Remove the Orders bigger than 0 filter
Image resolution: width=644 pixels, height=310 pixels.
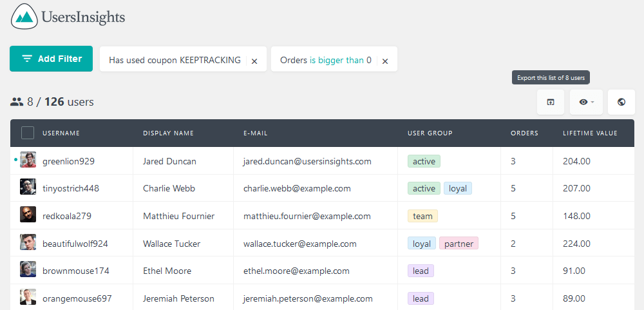tap(385, 61)
